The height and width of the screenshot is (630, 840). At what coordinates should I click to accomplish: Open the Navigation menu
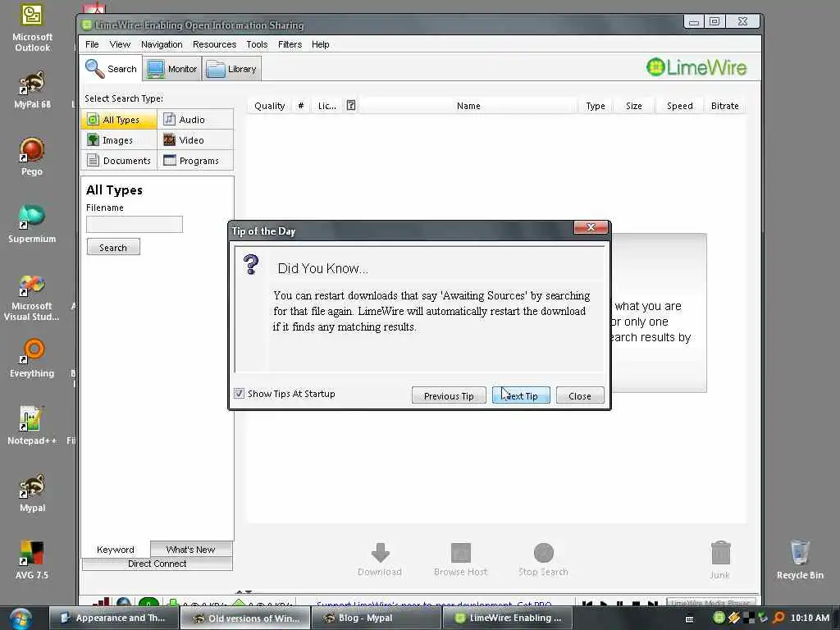[162, 44]
